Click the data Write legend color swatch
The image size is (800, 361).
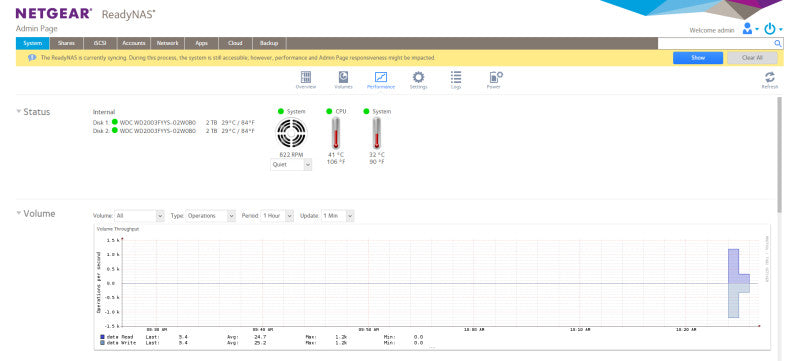coord(102,343)
